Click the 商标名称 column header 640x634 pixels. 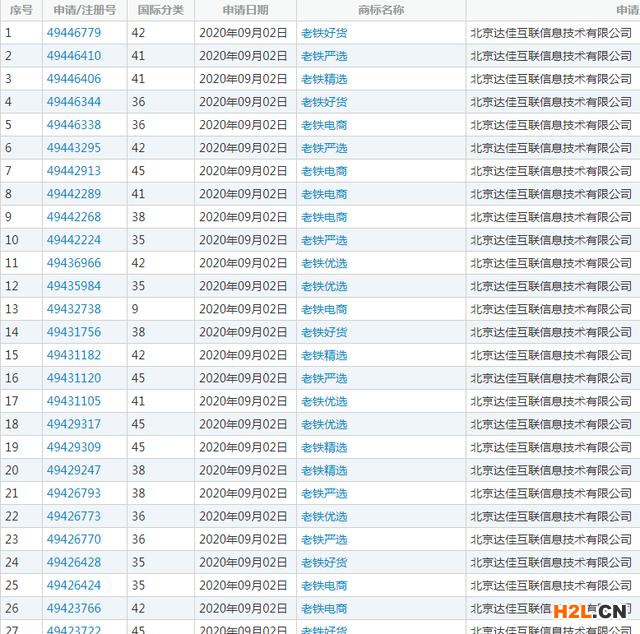click(x=380, y=10)
